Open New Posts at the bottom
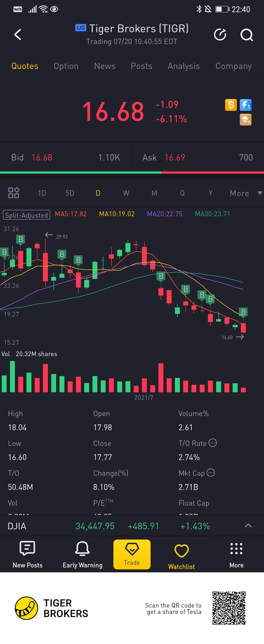This screenshot has height=644, width=264. [x=27, y=554]
